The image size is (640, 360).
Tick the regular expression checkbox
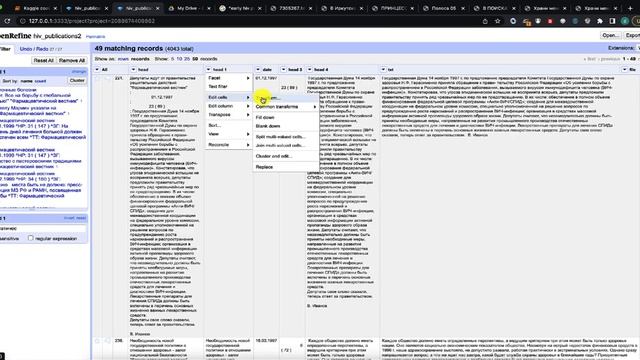pos(31,238)
